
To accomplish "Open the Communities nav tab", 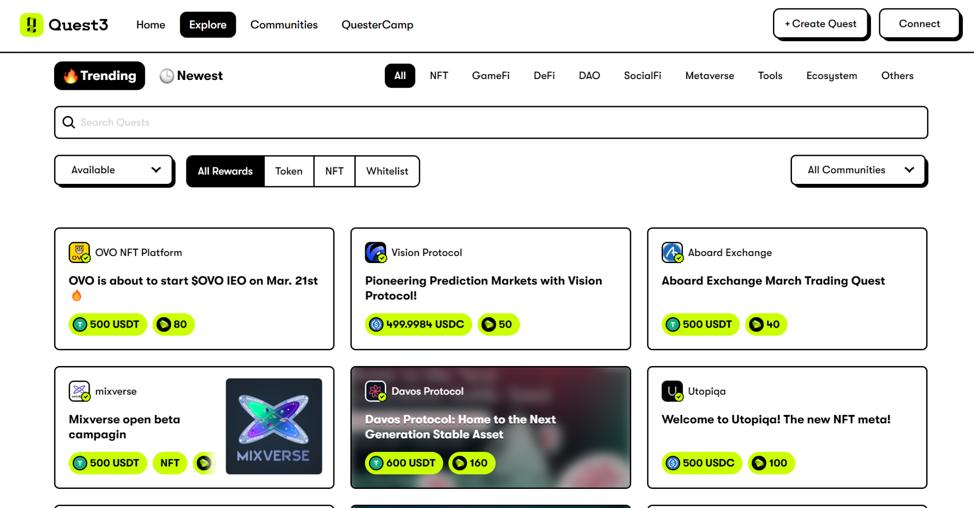I will point(284,25).
